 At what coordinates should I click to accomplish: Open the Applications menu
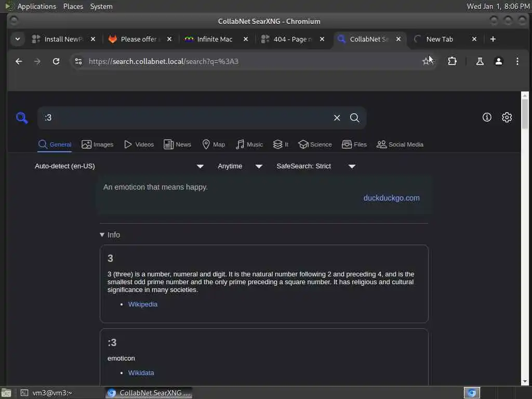(37, 6)
